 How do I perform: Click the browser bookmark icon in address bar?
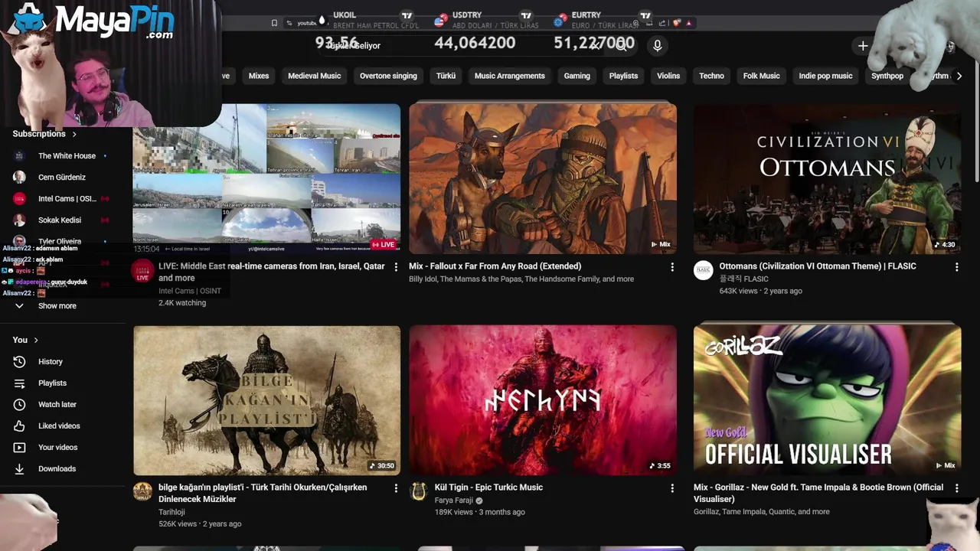pyautogui.click(x=274, y=23)
